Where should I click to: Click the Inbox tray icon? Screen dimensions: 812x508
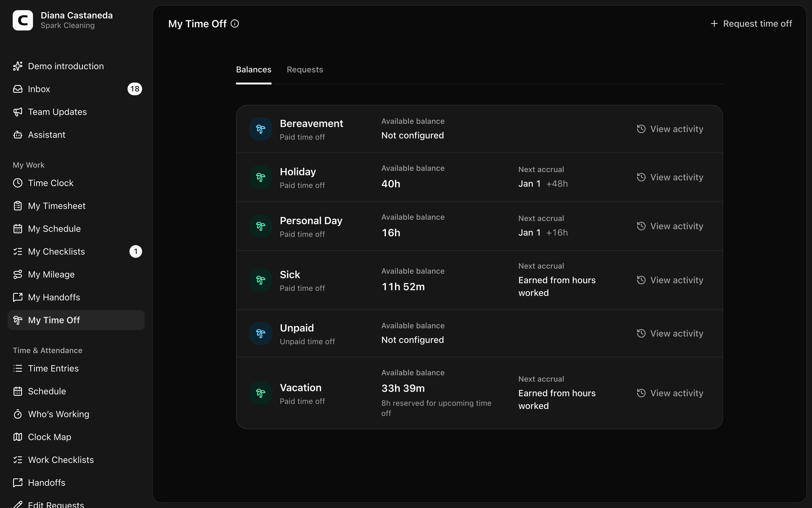pos(18,89)
